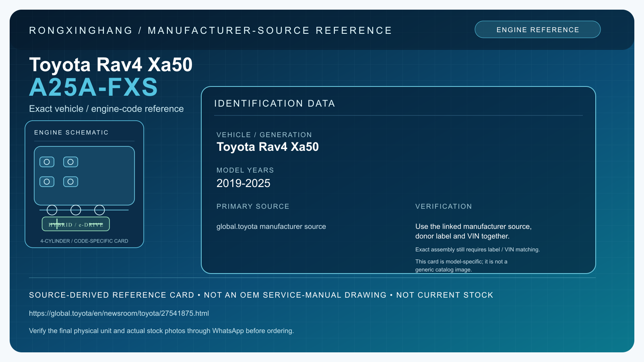
Task: Select the A25A-FXS engine code heading
Action: [x=93, y=87]
